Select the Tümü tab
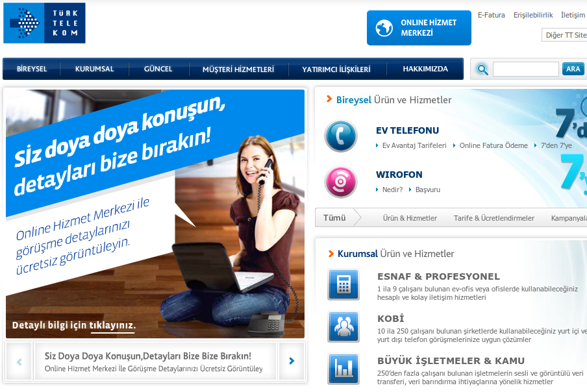The height and width of the screenshot is (392, 587). (334, 217)
